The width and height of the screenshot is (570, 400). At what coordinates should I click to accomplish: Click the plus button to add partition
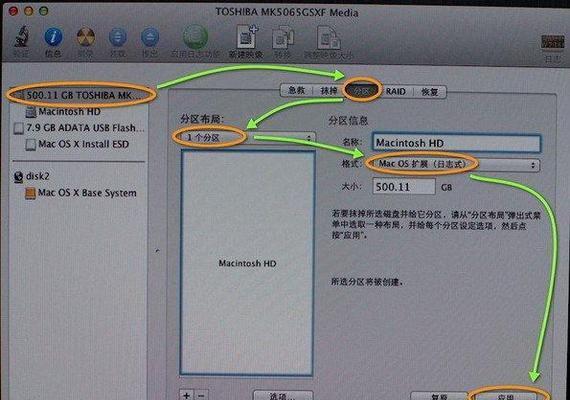[187, 395]
